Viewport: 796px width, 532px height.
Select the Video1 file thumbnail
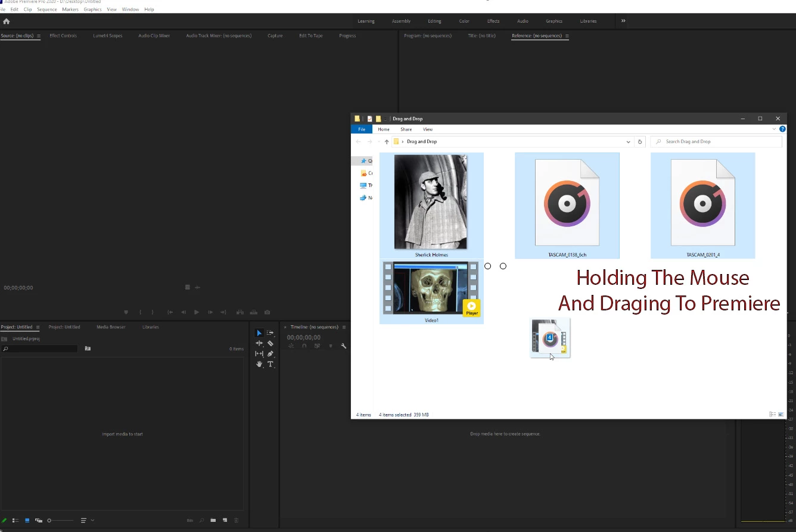[431, 288]
